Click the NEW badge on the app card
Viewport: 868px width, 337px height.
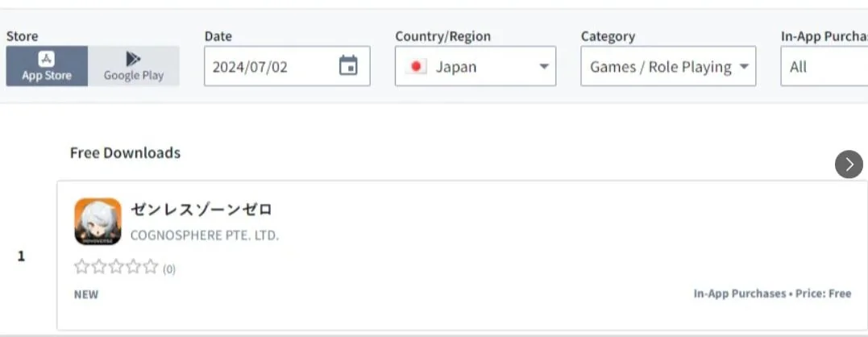pos(86,294)
